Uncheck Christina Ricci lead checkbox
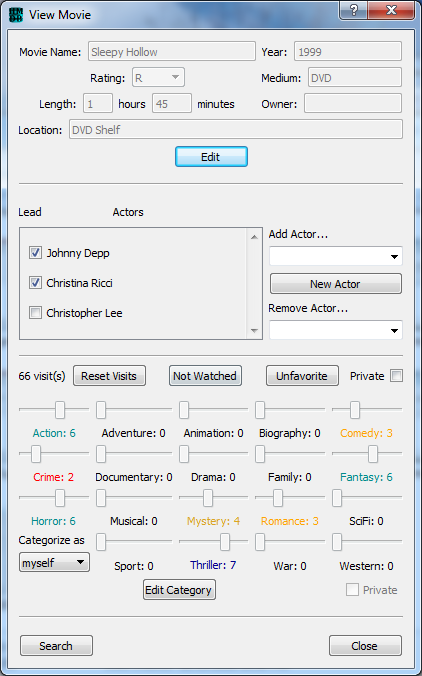 [x=35, y=283]
